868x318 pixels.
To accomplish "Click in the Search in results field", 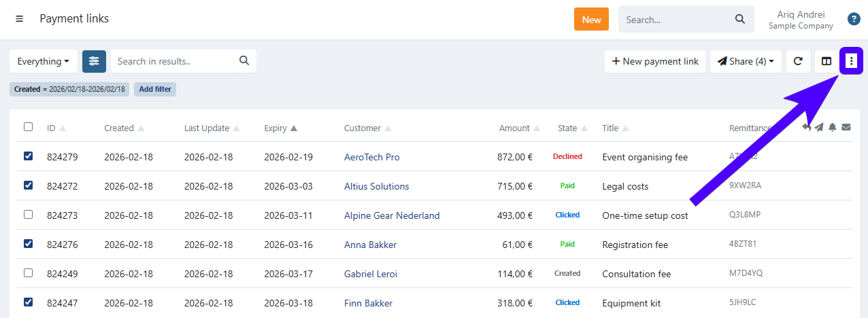I will (x=176, y=61).
